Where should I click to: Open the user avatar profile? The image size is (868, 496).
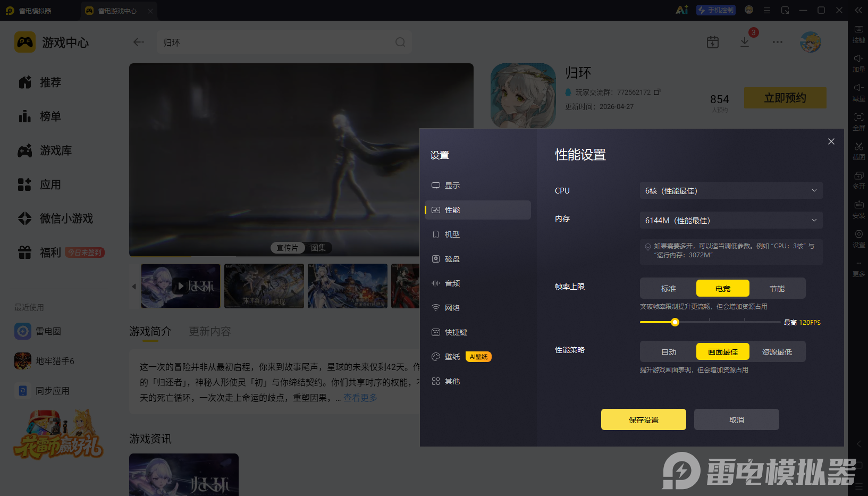[x=811, y=42]
